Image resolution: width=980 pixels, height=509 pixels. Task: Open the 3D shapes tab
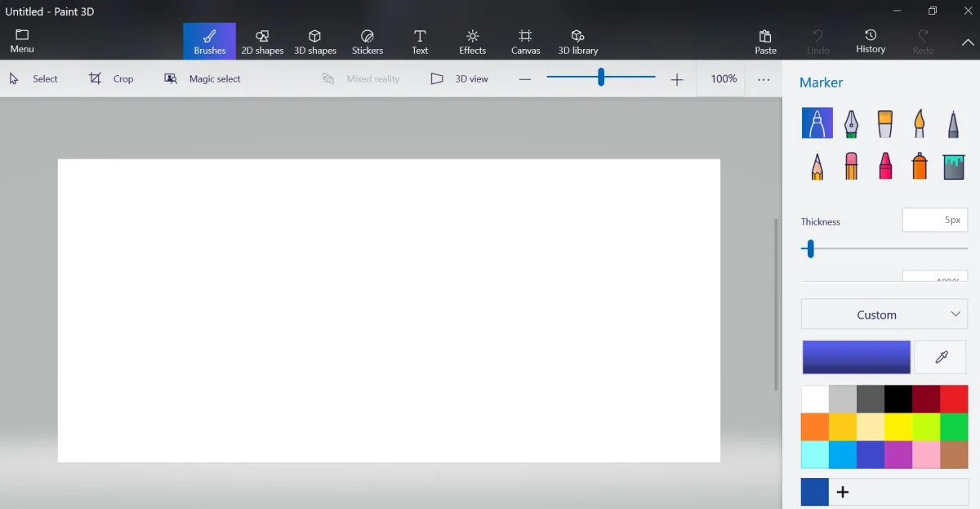[x=315, y=41]
